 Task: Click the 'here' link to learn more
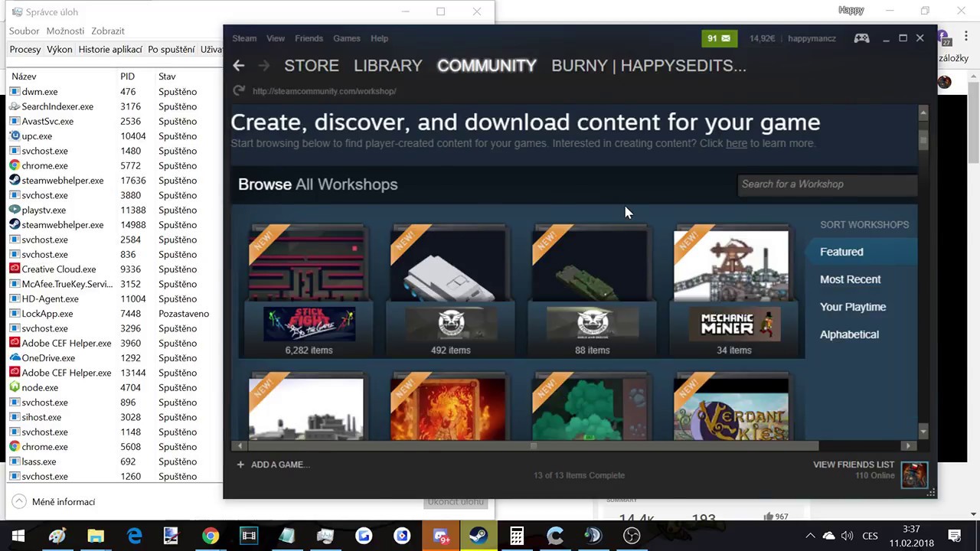[x=737, y=143]
